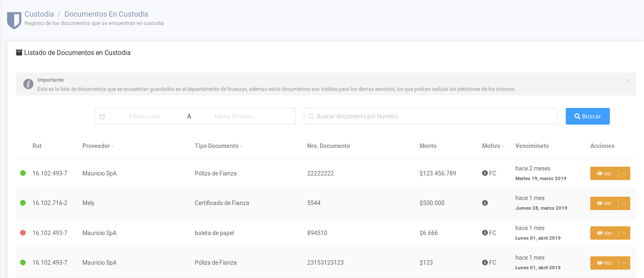Click the Motivo info icon for document 22222222
The image size is (644, 278).
[485, 173]
